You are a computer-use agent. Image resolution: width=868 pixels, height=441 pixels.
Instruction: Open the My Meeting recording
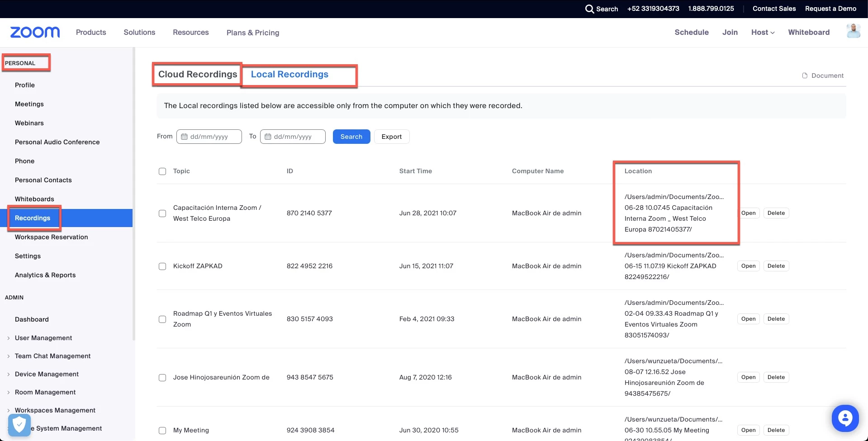click(748, 430)
